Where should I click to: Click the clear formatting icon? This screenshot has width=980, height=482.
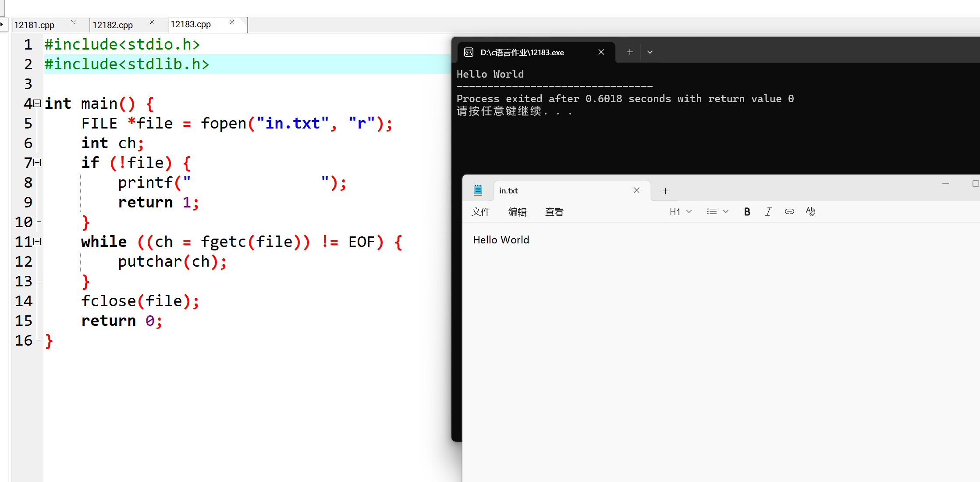[810, 212]
